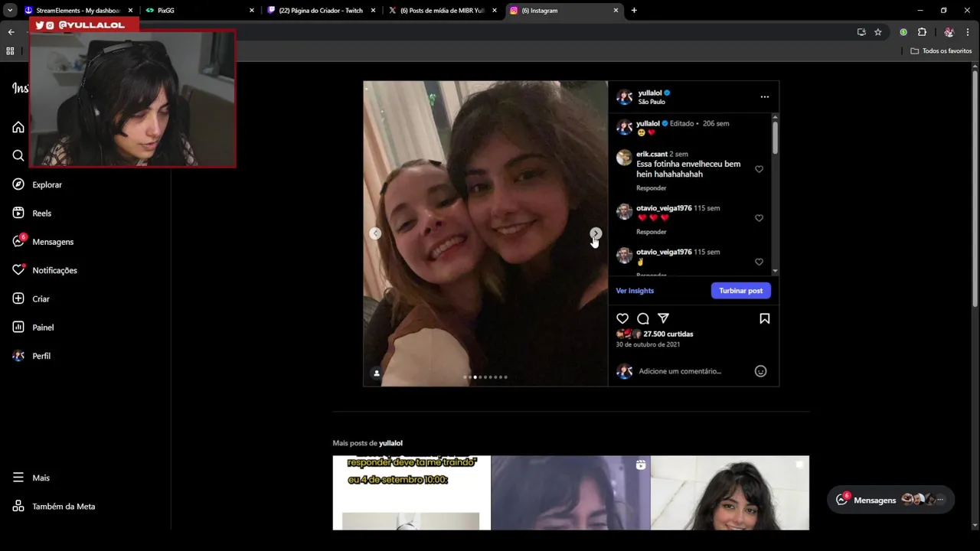This screenshot has height=551, width=980.
Task: Switch to StreamElements dashboard tab
Action: (x=78, y=11)
